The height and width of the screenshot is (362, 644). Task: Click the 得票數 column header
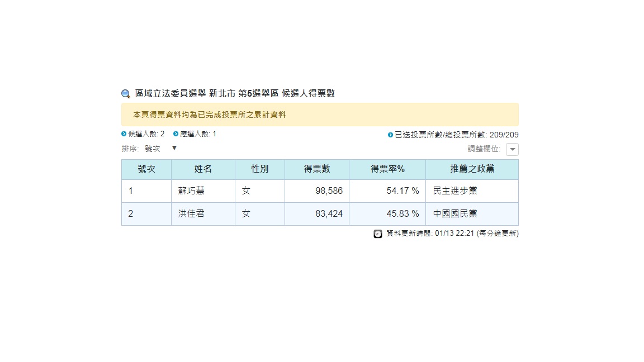click(x=316, y=169)
